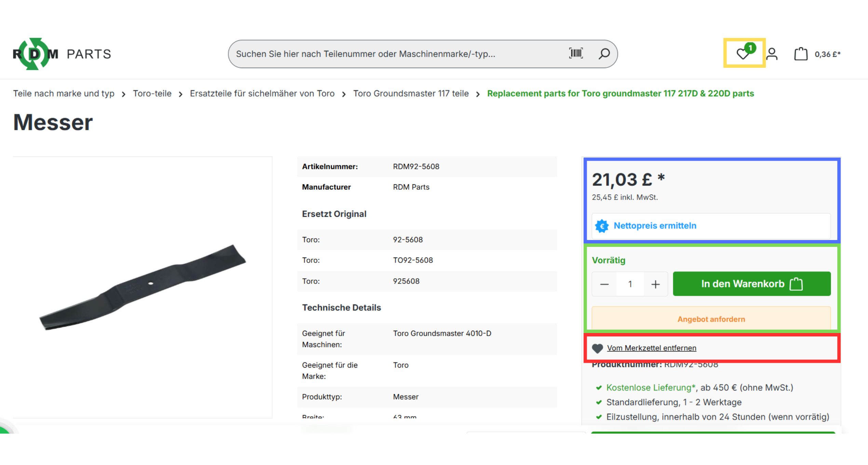Screen dimensions: 868x465
Task: Click Eilzustellung innerhalb von 24 Stunden text
Action: [x=718, y=417]
